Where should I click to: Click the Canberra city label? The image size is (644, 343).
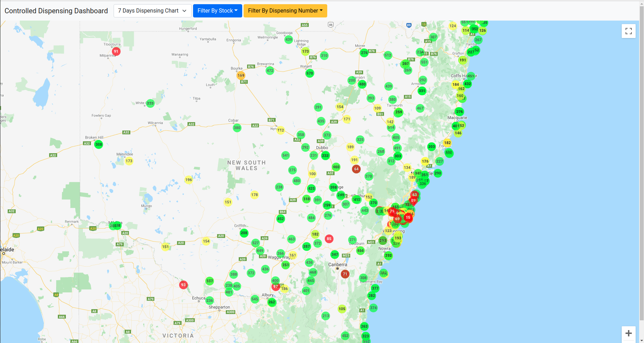coord(338,264)
